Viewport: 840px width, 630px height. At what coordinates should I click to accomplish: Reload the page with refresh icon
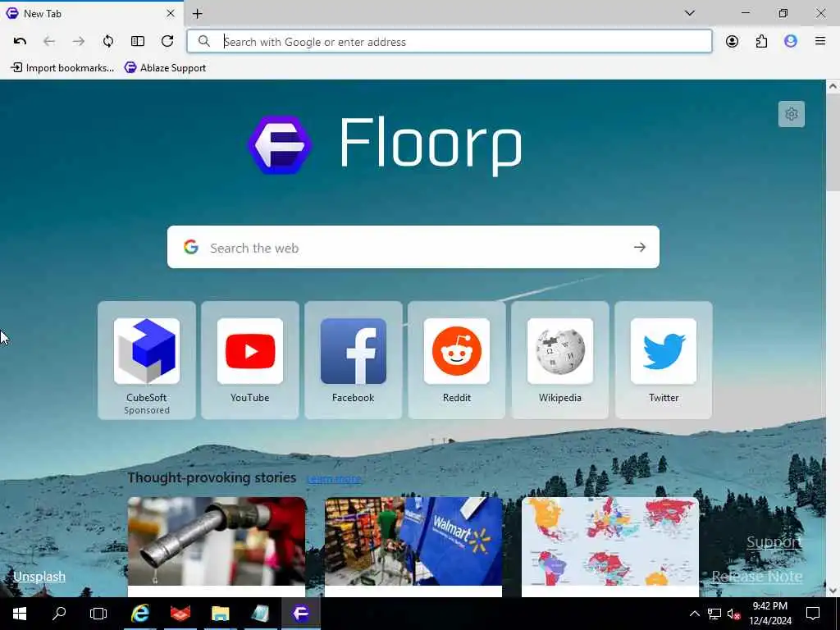(167, 41)
